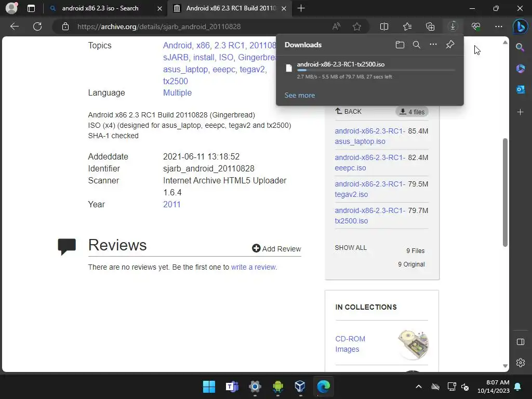
Task: Pin the Downloads panel
Action: (450, 45)
